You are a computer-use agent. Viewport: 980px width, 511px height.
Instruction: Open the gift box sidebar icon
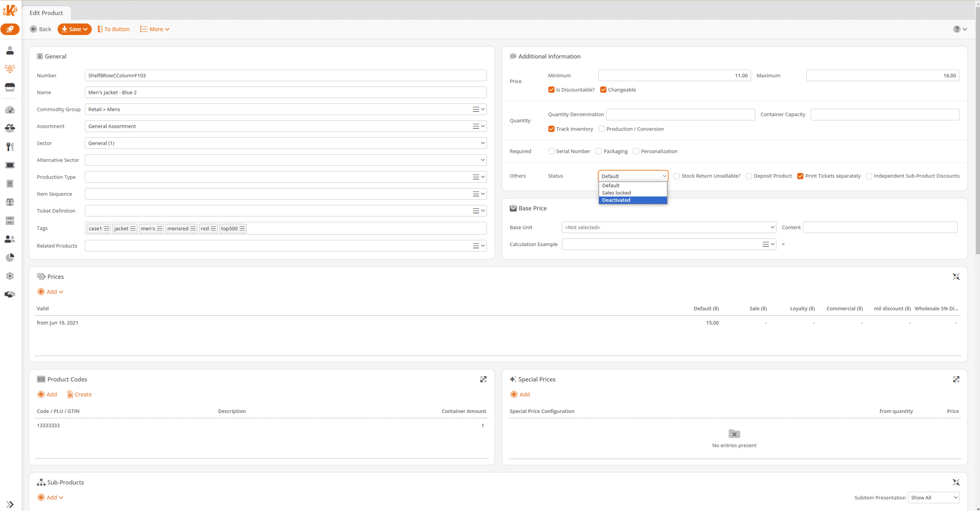pos(10,202)
